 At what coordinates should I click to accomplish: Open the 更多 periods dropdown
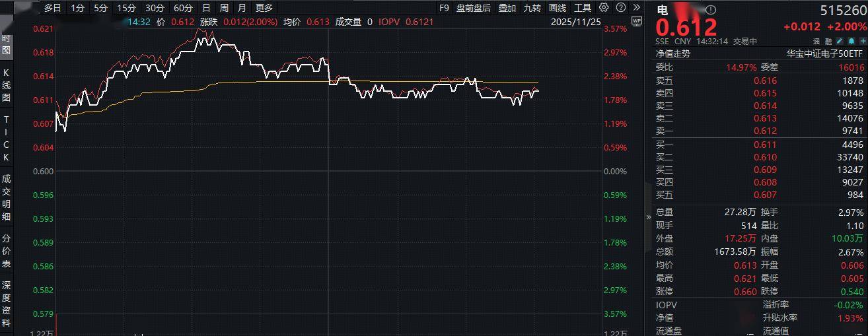[264, 8]
